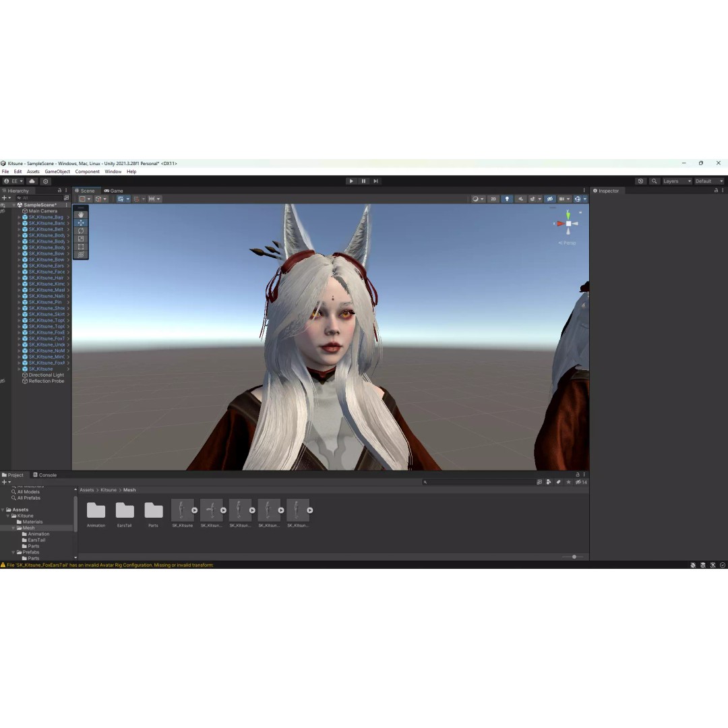The height and width of the screenshot is (728, 728).
Task: Open the global search magnifier
Action: coord(654,181)
